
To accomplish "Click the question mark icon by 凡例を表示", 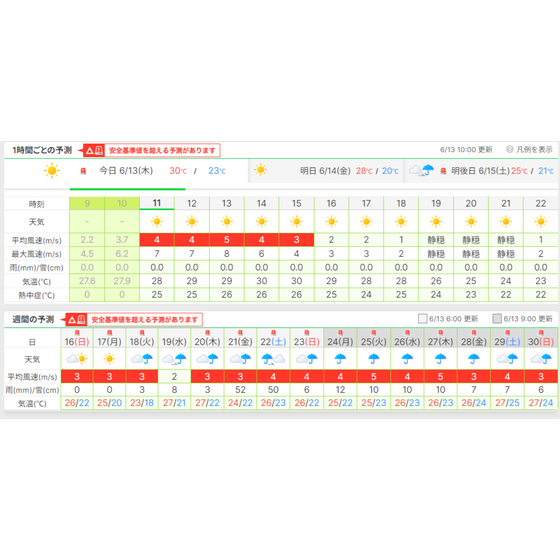I will click(x=509, y=149).
